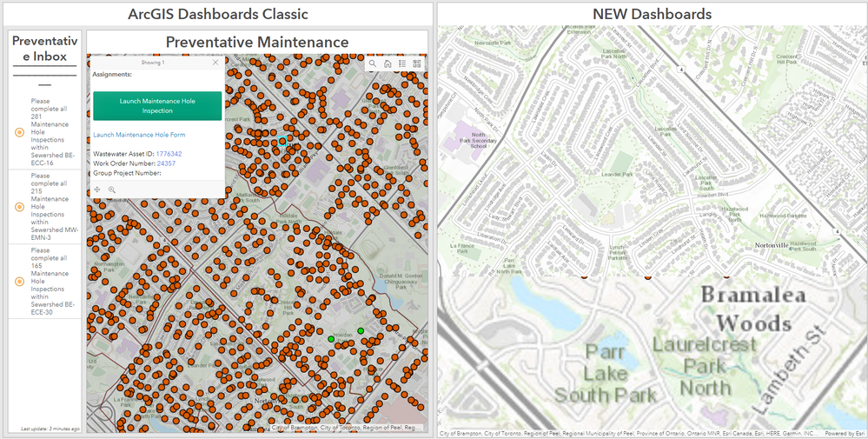Select the highlighted cyan-boxed maintenance hole marker
The width and height of the screenshot is (868, 439).
[282, 141]
